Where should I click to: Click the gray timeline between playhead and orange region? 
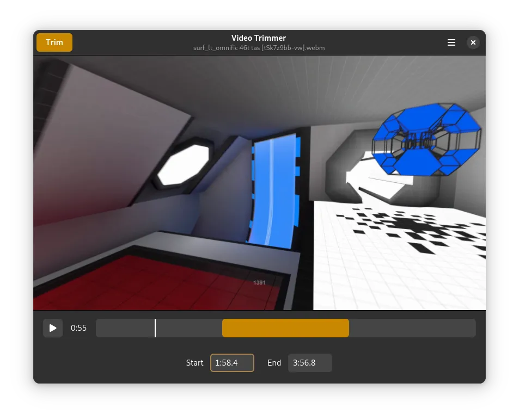click(x=188, y=328)
